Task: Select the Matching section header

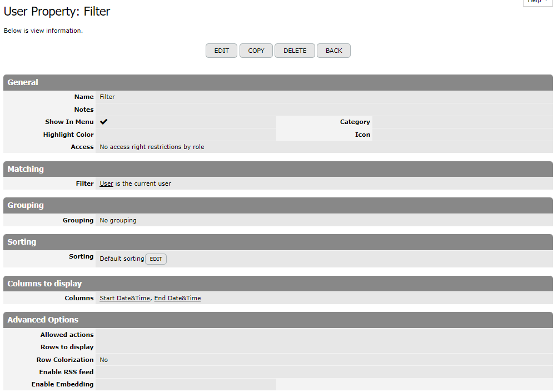Action: (x=26, y=169)
